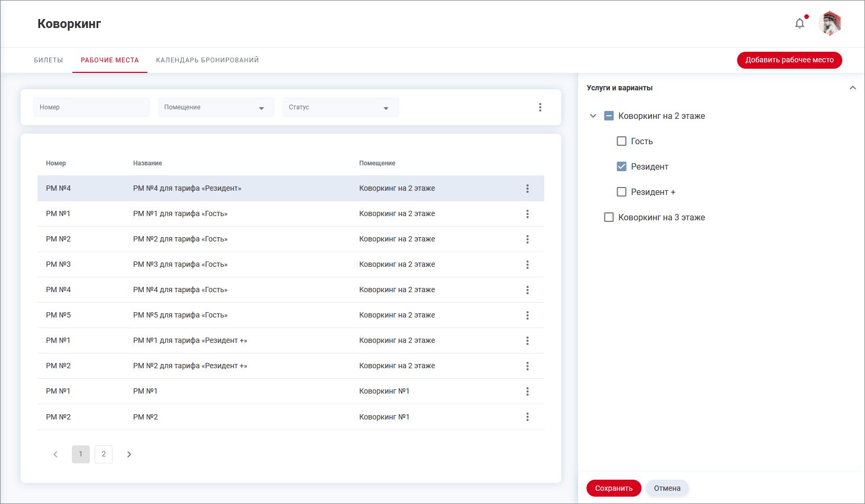Screen dimensions: 865x504
Task: Click the user profile avatar
Action: coord(830,23)
